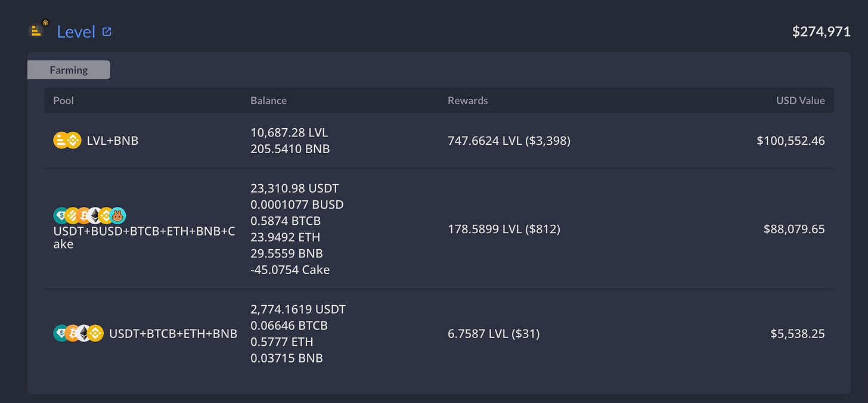Click the 0.06646 BTCB balance
868x403 pixels.
289,326
